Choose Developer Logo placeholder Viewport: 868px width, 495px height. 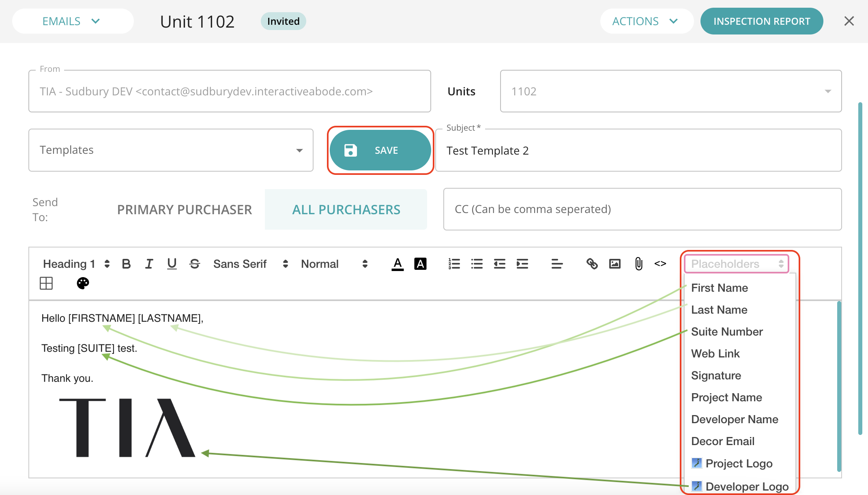(740, 486)
